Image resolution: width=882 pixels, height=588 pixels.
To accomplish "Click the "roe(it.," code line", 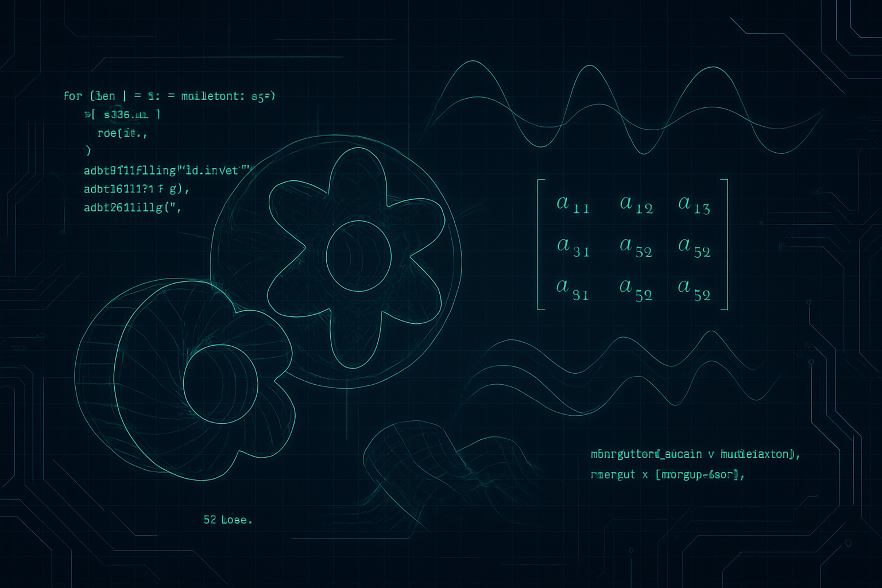I will [x=122, y=133].
